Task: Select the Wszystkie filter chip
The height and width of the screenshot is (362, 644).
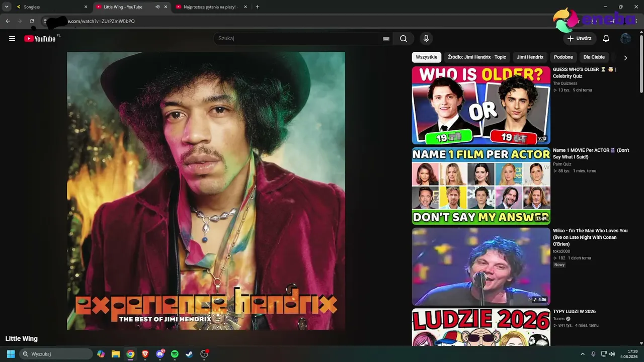Action: click(x=427, y=57)
